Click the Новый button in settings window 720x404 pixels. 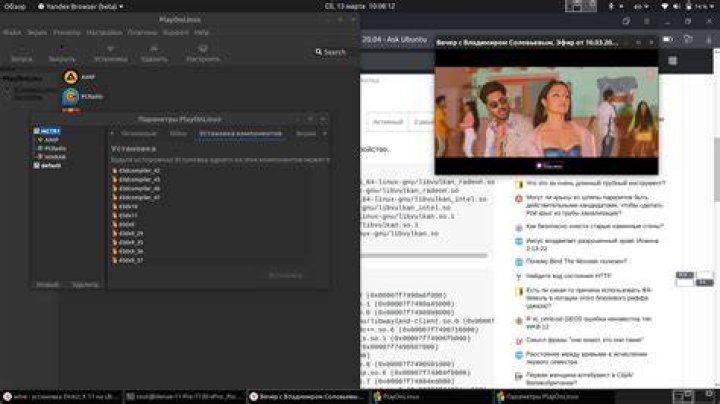pos(48,285)
